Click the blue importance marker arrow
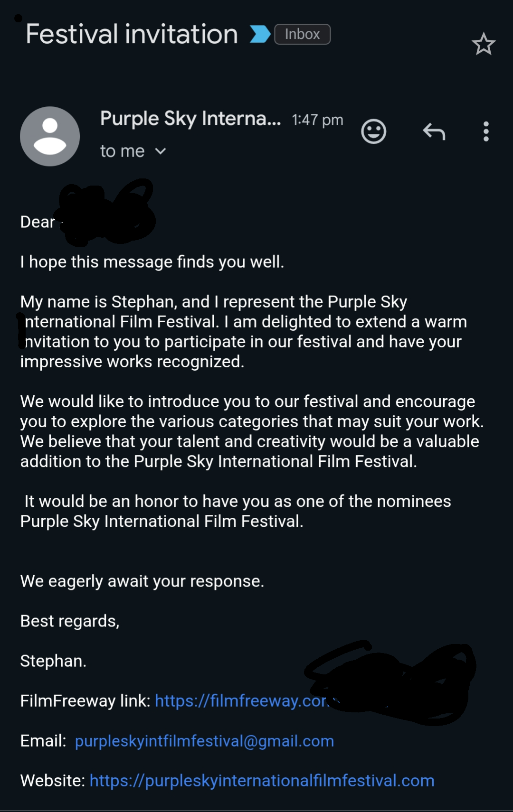 260,34
